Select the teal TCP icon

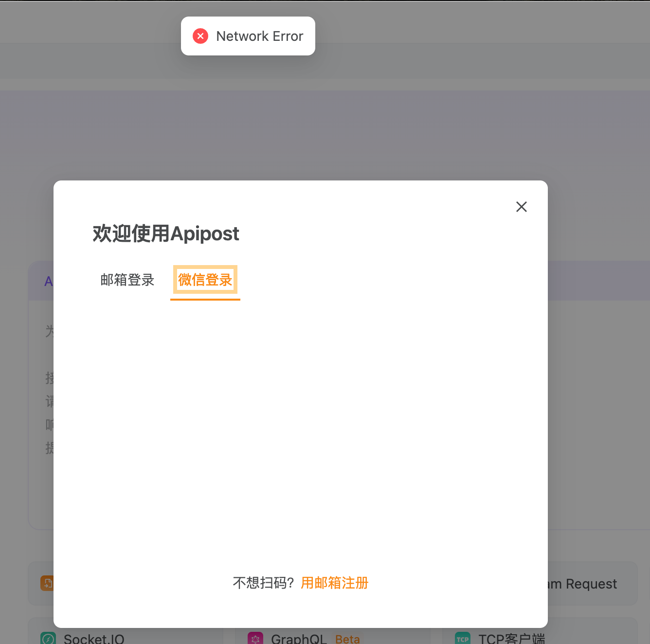(463, 638)
